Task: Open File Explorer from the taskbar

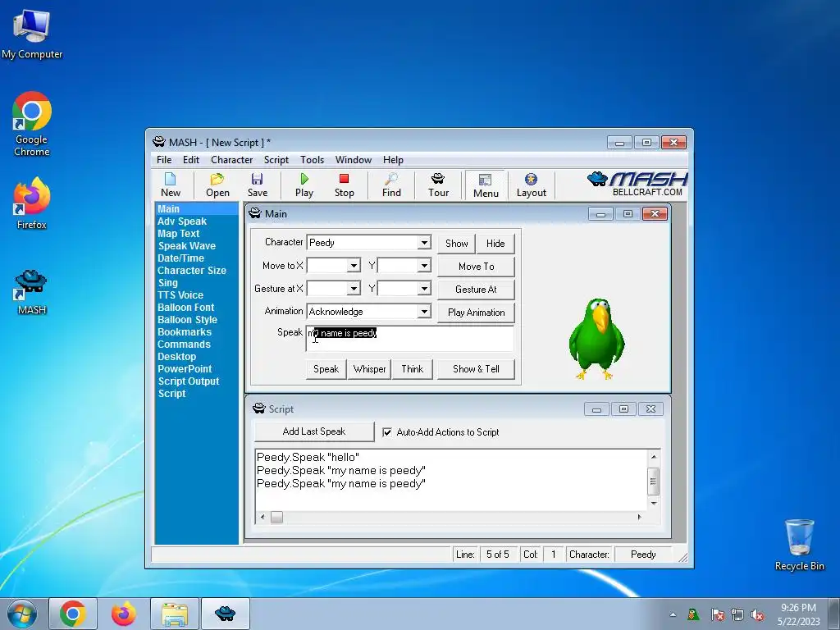Action: click(x=175, y=614)
